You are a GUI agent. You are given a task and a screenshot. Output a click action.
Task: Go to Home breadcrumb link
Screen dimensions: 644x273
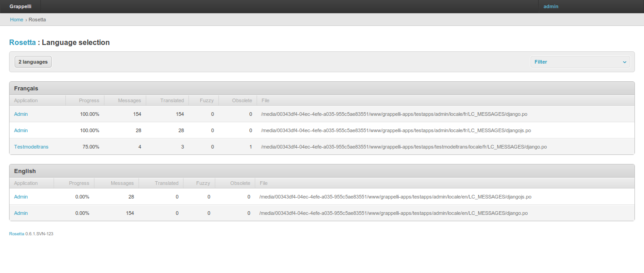16,20
